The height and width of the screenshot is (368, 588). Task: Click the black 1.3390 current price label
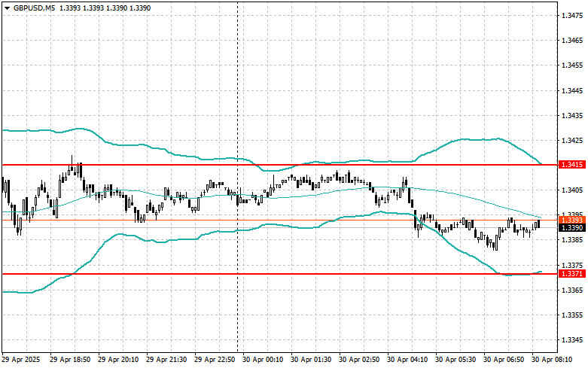click(x=572, y=228)
